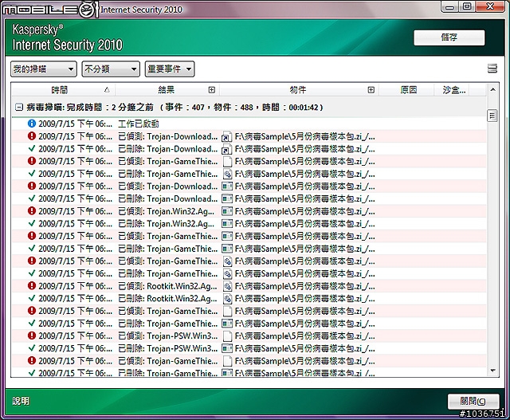The image size is (510, 420).
Task: Select the 已偵測: Rootkit.Win32.Ag... result text
Action: coord(167,286)
